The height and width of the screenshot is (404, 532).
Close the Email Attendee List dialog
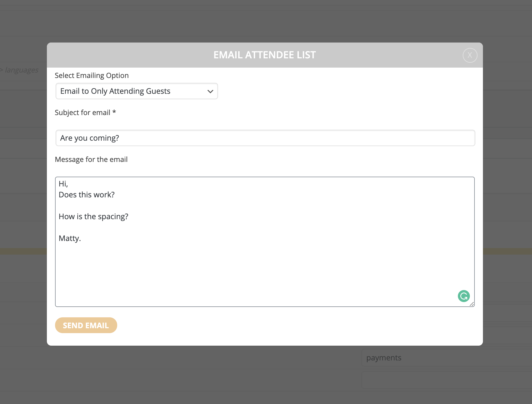(470, 55)
